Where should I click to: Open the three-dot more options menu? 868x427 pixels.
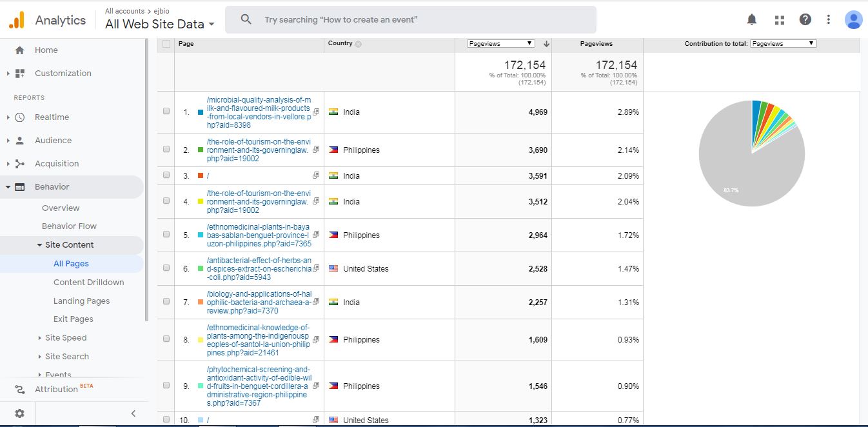click(829, 19)
